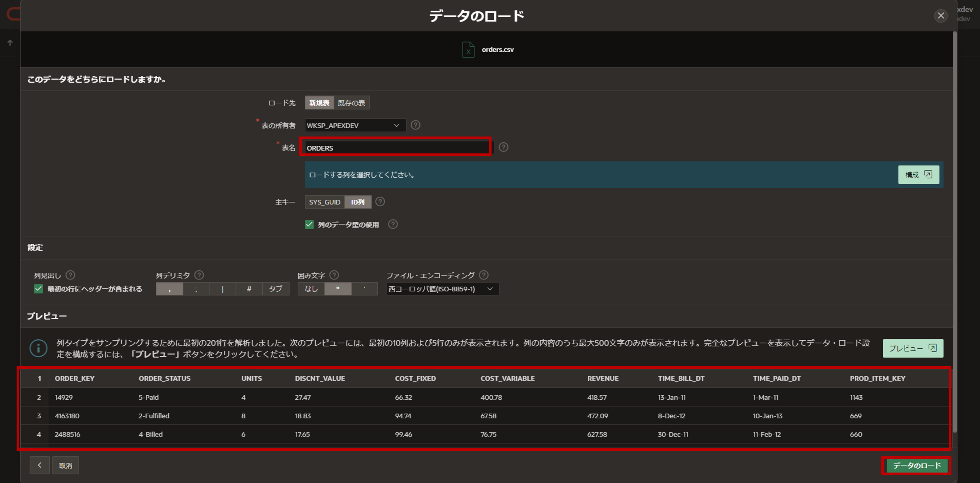The image size is (980, 483).
Task: Click help icon beside 列のデータ型の使用
Action: (x=393, y=224)
